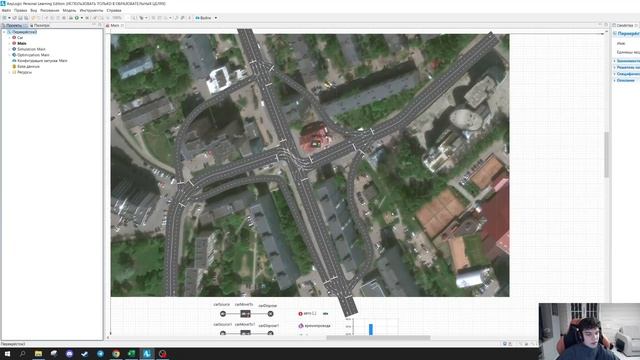Screen dimensions: 640x360
Task: Open Google Chrome from taskbar
Action: pyautogui.click(x=116, y=353)
